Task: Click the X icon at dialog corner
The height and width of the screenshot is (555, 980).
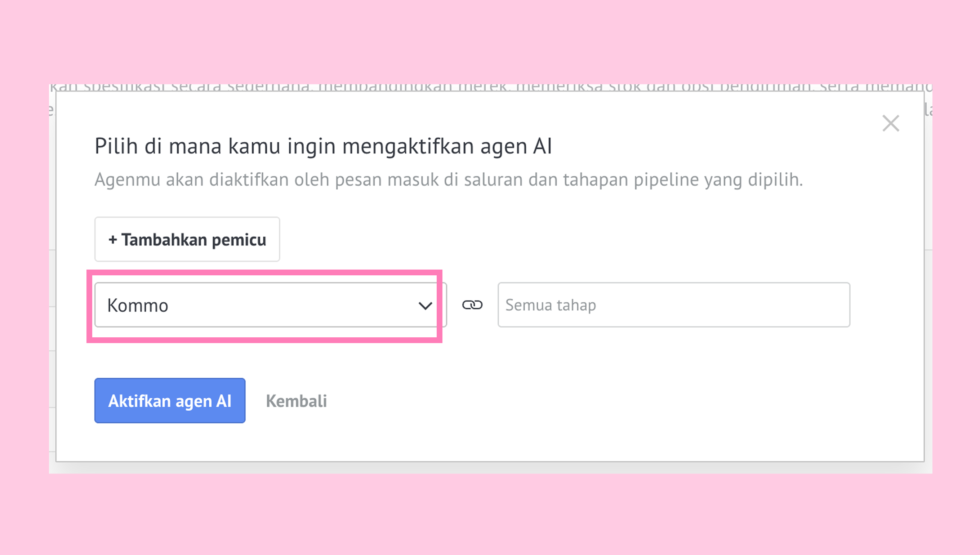Action: pos(890,124)
